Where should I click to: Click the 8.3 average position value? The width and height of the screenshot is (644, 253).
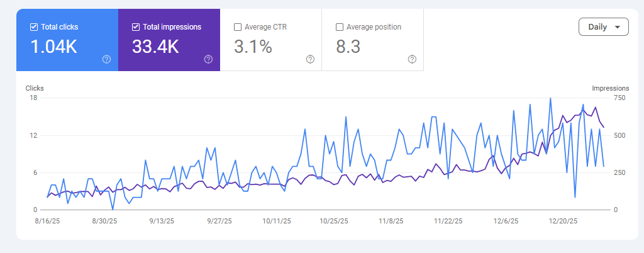pyautogui.click(x=350, y=47)
